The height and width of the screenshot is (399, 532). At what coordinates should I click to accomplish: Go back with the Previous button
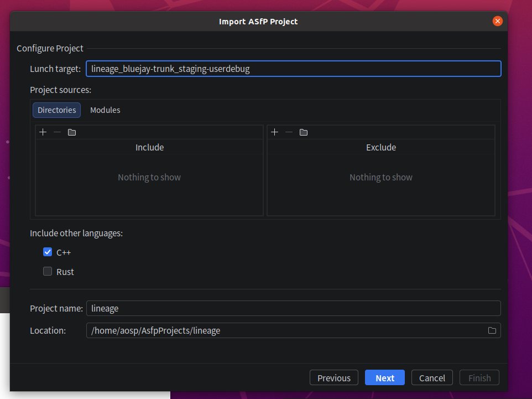tap(334, 377)
